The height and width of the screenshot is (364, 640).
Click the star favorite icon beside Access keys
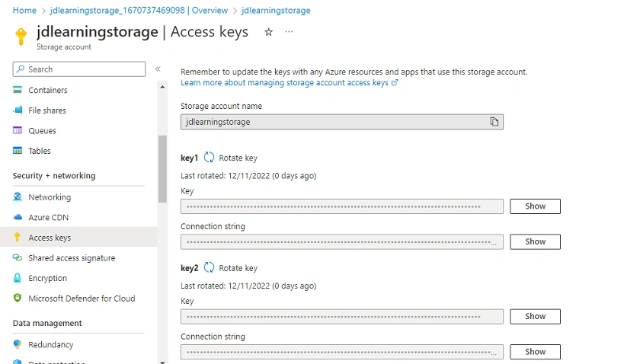(x=268, y=32)
